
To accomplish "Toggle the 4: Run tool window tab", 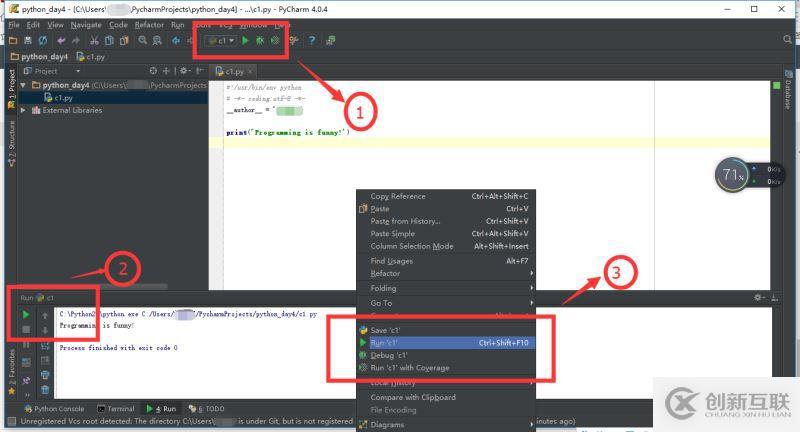I will [x=161, y=409].
